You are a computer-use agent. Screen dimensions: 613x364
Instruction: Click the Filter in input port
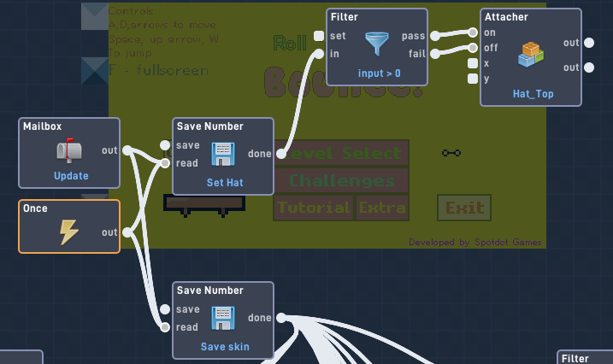click(319, 54)
